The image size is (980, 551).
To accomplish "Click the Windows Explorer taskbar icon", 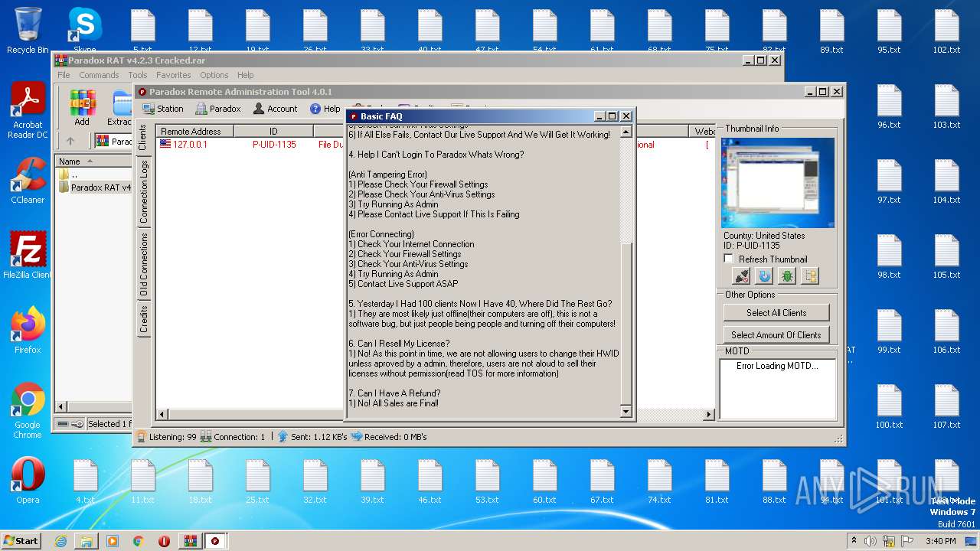I will point(87,541).
